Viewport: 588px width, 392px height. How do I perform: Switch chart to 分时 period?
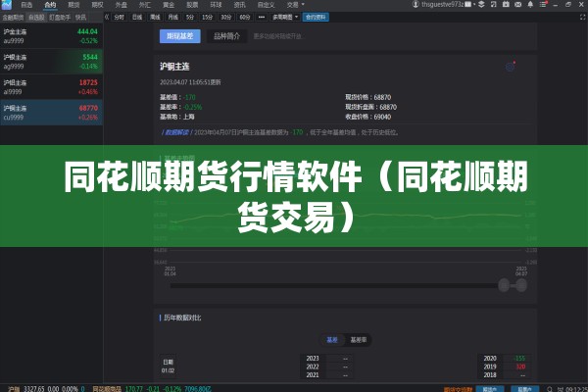pos(119,18)
